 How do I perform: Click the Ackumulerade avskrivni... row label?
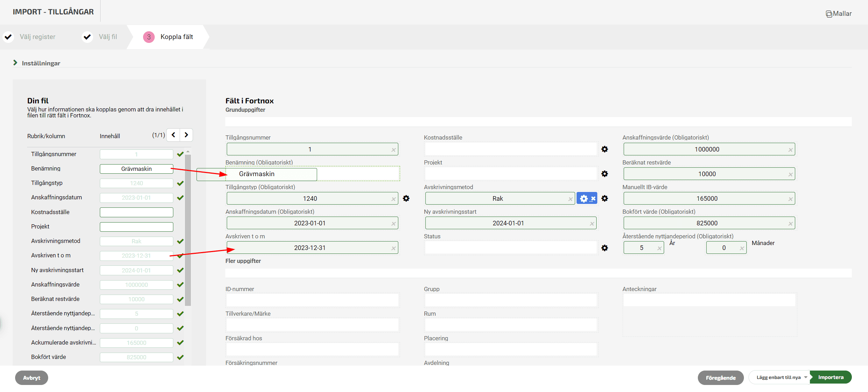(64, 342)
